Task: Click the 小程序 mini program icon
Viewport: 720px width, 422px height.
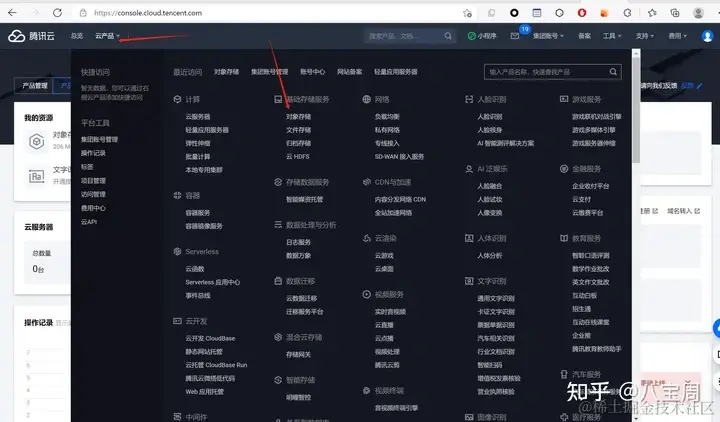Action: 471,36
